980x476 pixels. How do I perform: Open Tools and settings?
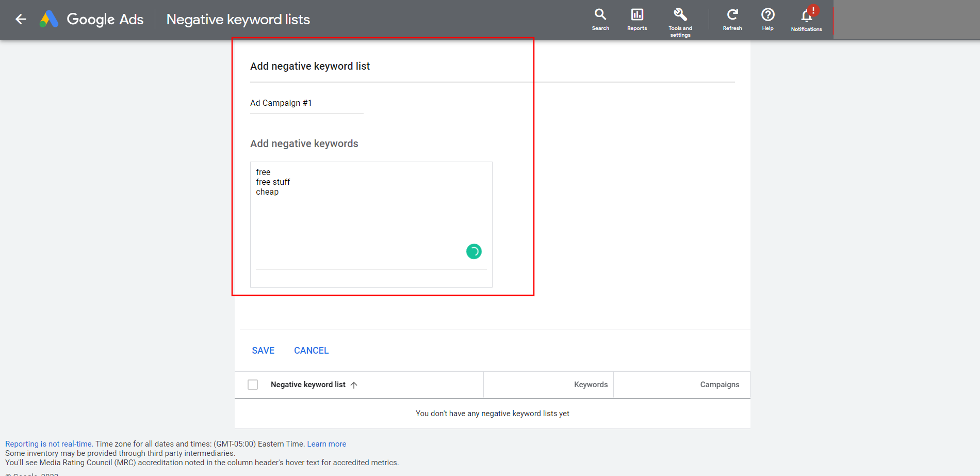tap(680, 22)
